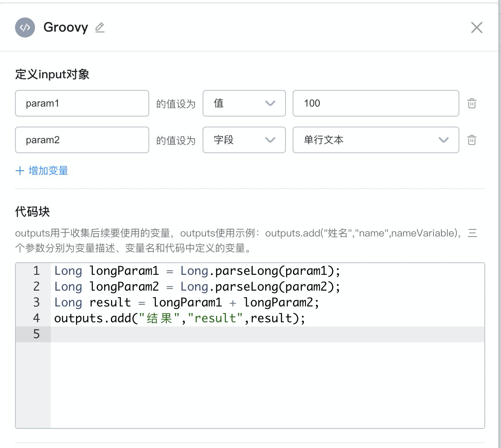Image resolution: width=501 pixels, height=448 pixels.
Task: Click the Groovy title text
Action: coord(66,27)
